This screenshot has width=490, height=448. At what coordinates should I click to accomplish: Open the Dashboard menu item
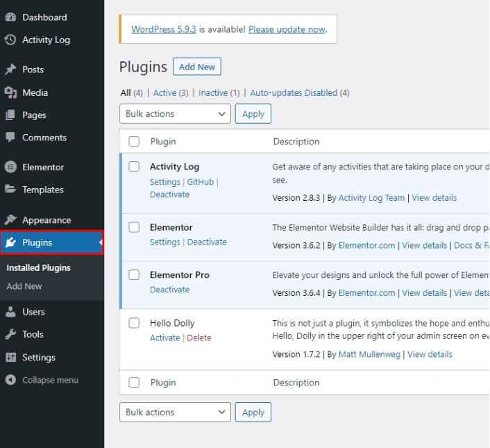click(44, 17)
